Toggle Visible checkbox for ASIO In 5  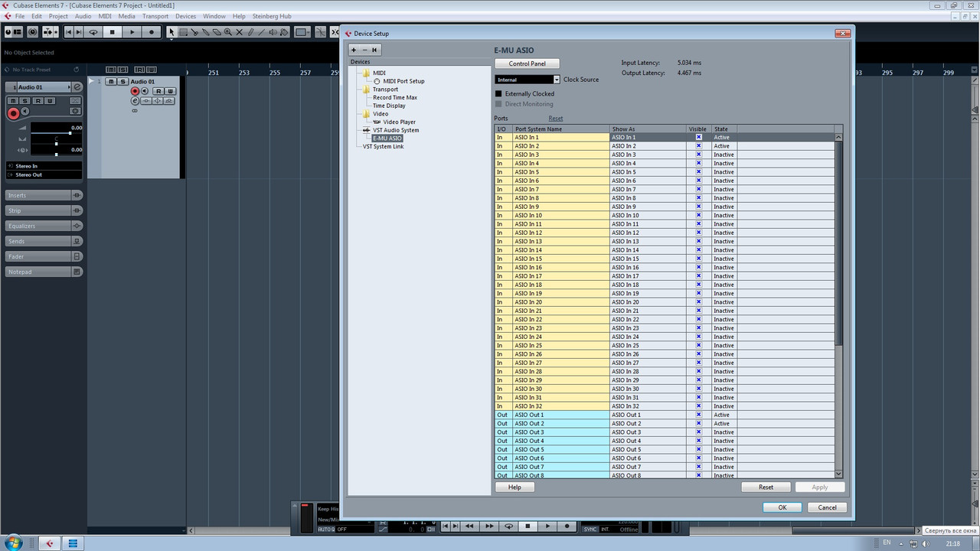[698, 171]
